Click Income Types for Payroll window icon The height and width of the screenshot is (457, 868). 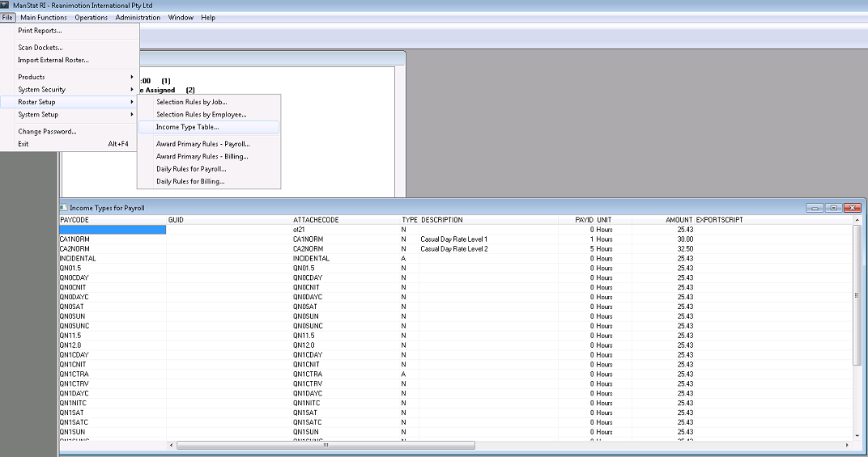63,208
